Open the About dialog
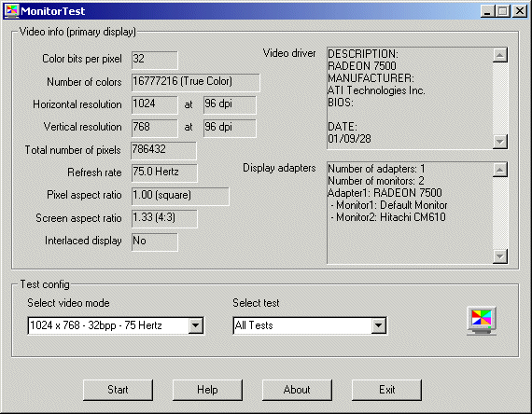 click(x=297, y=390)
